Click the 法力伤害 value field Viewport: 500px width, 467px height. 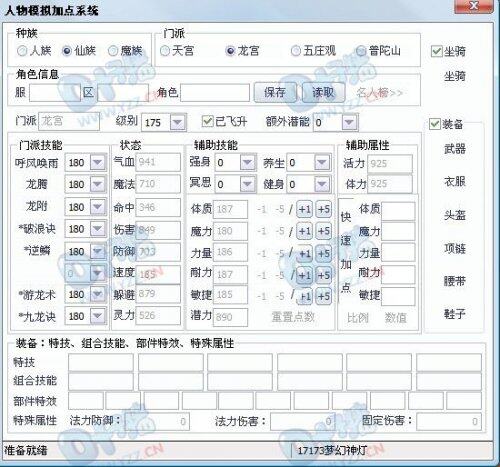(x=302, y=422)
